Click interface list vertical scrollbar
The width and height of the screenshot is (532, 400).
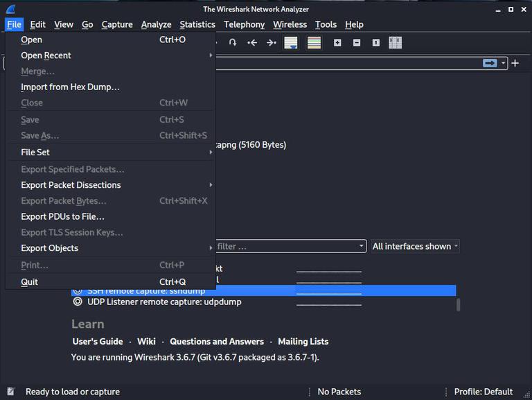coord(459,304)
